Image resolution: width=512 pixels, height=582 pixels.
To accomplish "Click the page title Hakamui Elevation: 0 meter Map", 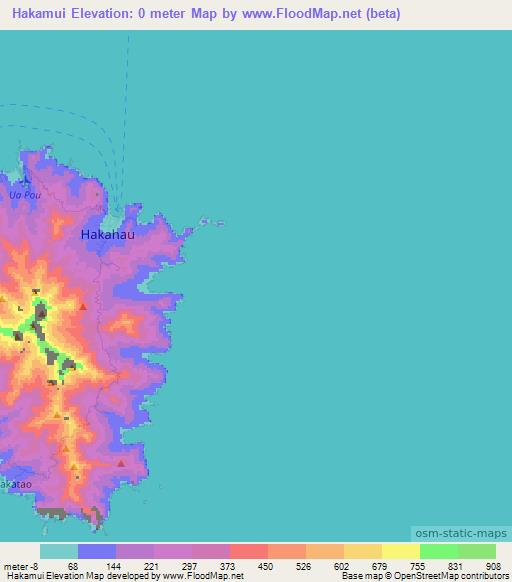I will click(114, 14).
